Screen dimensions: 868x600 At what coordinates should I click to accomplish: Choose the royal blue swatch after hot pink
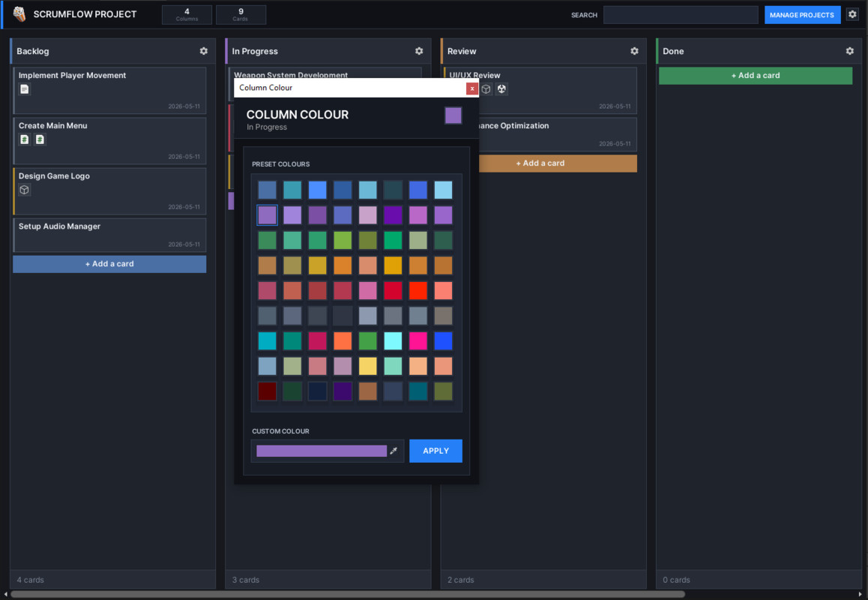[x=444, y=340]
